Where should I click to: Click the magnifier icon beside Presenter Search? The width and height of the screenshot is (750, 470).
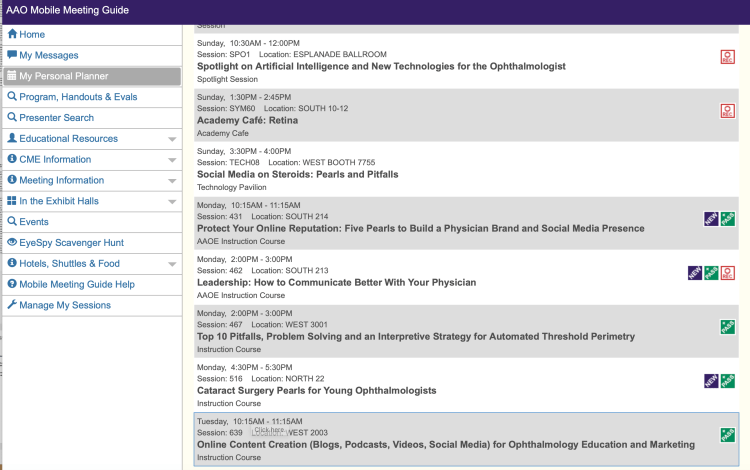12,117
